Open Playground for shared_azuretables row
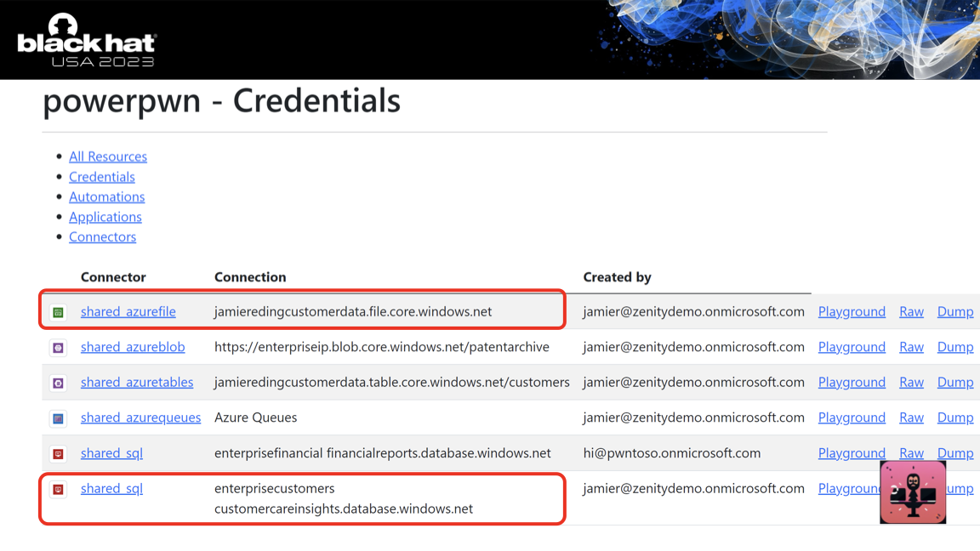The height and width of the screenshot is (551, 980). [x=852, y=383]
